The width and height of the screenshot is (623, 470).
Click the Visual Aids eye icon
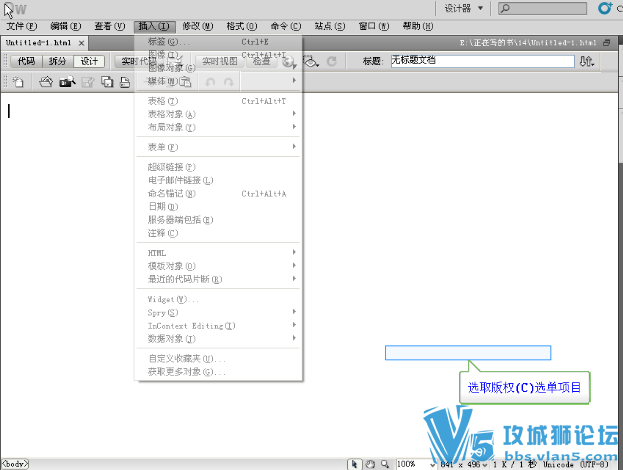311,61
